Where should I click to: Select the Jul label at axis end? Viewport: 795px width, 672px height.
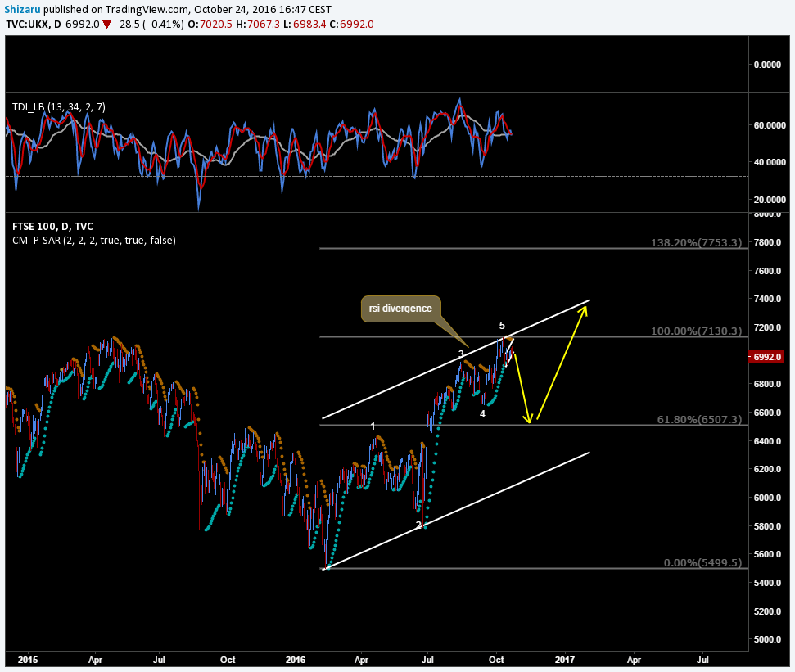pyautogui.click(x=702, y=660)
